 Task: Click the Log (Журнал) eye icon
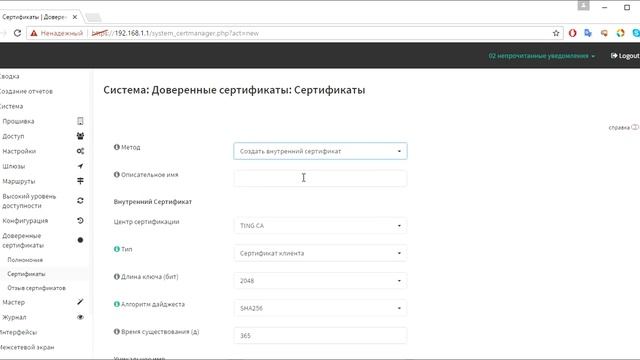pyautogui.click(x=80, y=317)
